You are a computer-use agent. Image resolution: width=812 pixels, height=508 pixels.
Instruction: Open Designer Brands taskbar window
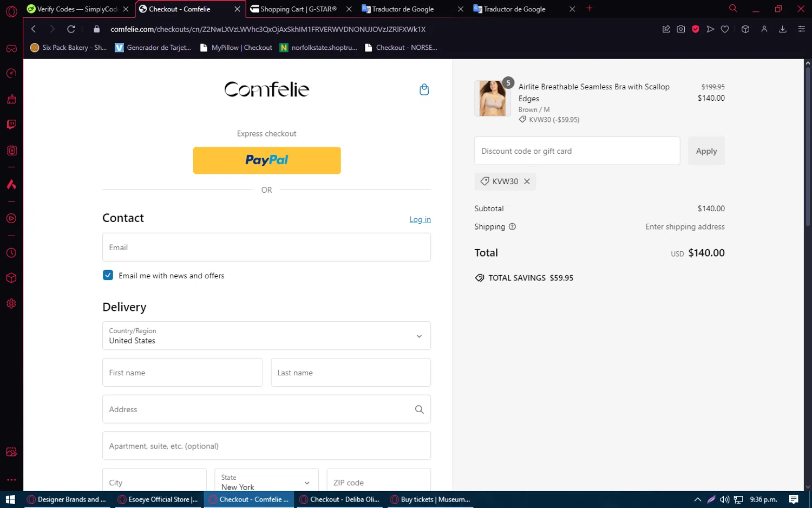pos(66,499)
